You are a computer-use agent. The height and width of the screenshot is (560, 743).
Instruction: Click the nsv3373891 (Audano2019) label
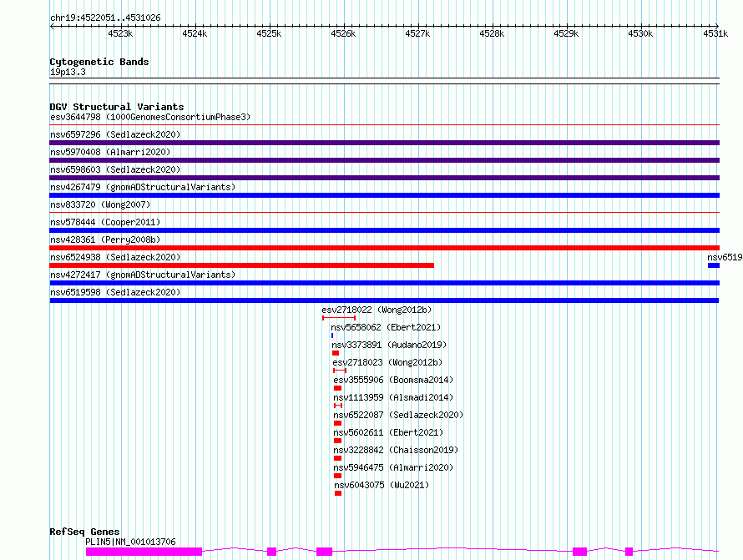389,345
